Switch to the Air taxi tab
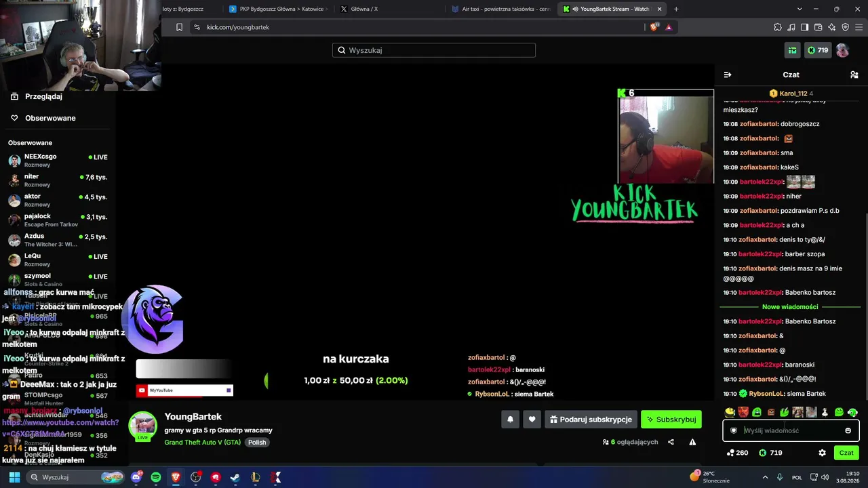The image size is (868, 488). pos(500,9)
